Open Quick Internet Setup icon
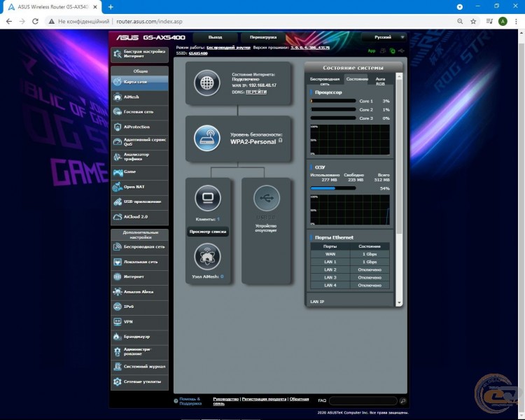This screenshot has width=525, height=420. point(118,54)
